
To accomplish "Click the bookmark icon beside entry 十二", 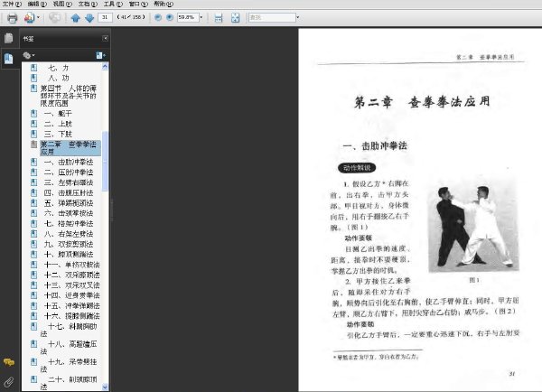I will [x=34, y=275].
